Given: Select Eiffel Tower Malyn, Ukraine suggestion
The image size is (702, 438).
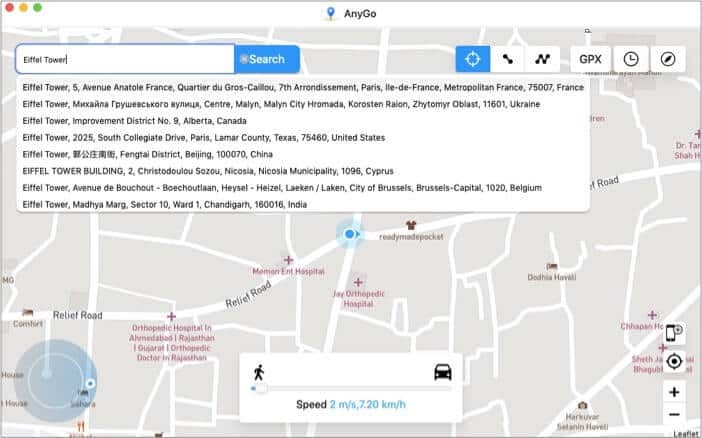Looking at the screenshot, I should pyautogui.click(x=303, y=104).
